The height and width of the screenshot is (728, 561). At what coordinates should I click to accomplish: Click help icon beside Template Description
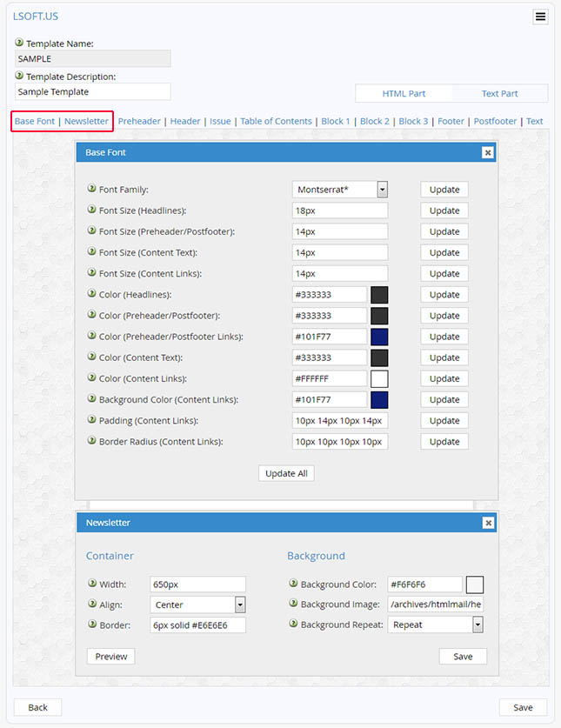pos(19,75)
